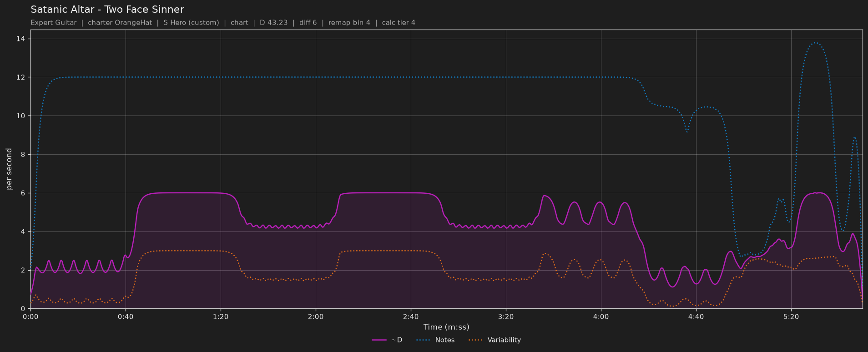Click the "D 43.23" subtitle value

coord(274,23)
